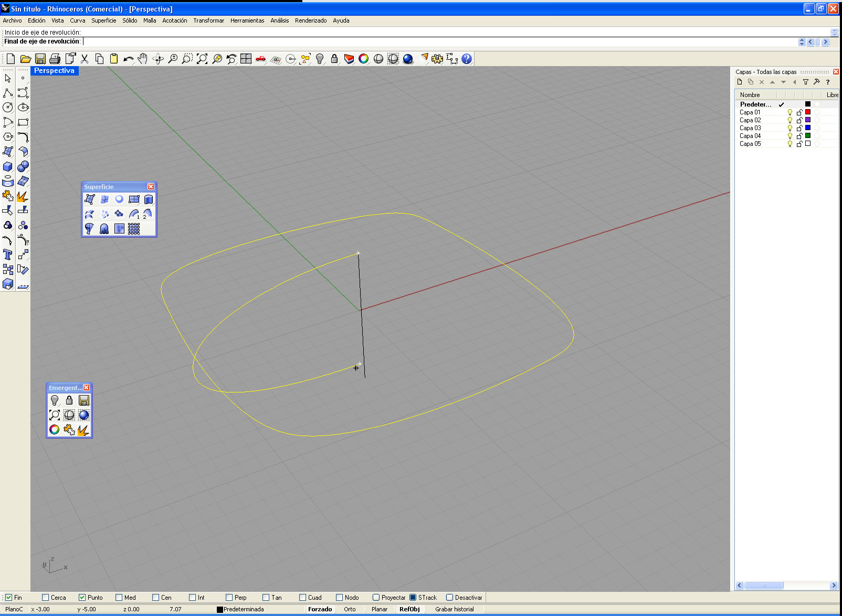Viewport: 842px width, 616px height.
Task: Toggle the lock of Capa 03
Action: pyautogui.click(x=799, y=128)
